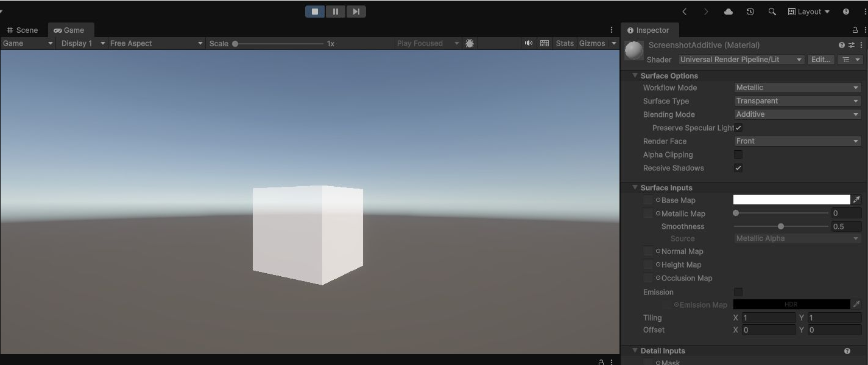The image size is (868, 365).
Task: Uncheck Preserve Specular Lighting
Action: (x=738, y=128)
